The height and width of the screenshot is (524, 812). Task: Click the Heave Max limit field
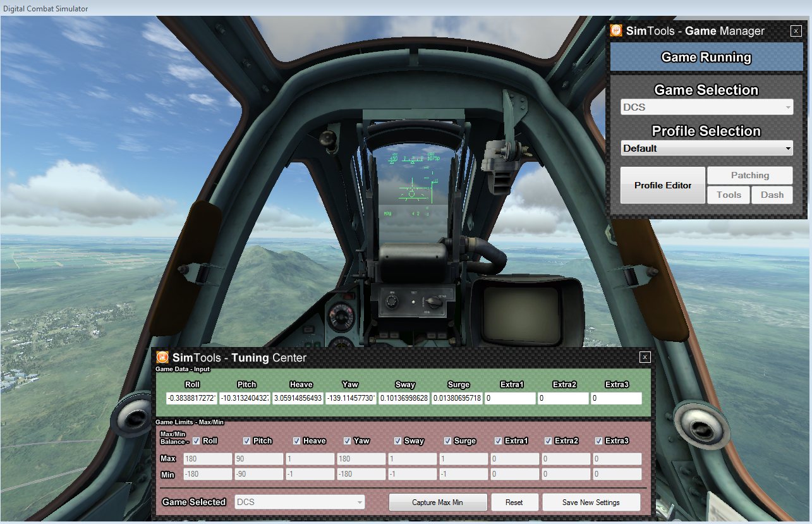pyautogui.click(x=310, y=459)
